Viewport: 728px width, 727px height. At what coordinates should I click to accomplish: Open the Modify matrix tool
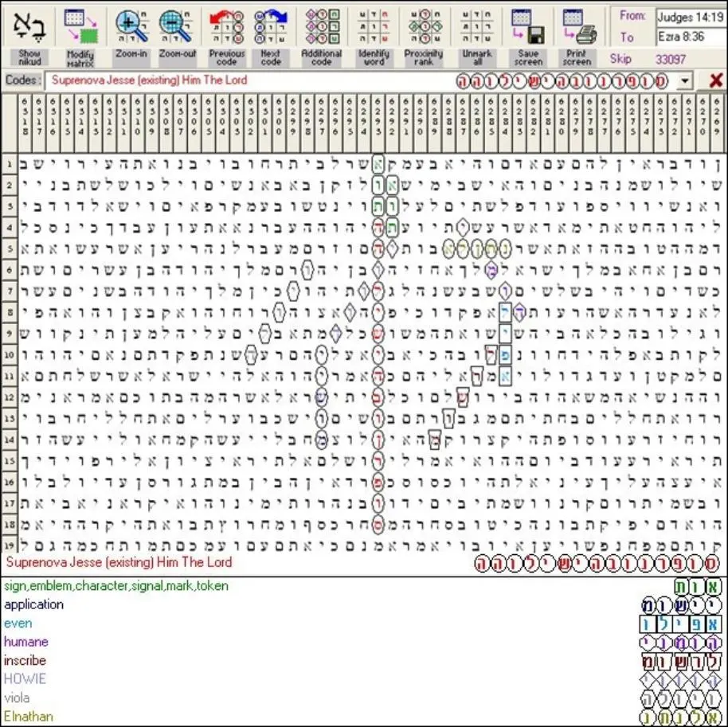(80, 26)
